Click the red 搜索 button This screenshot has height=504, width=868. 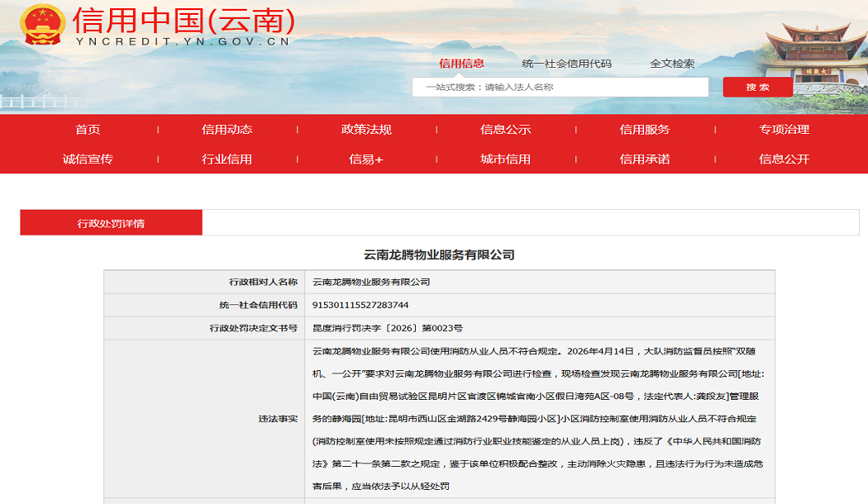point(757,87)
